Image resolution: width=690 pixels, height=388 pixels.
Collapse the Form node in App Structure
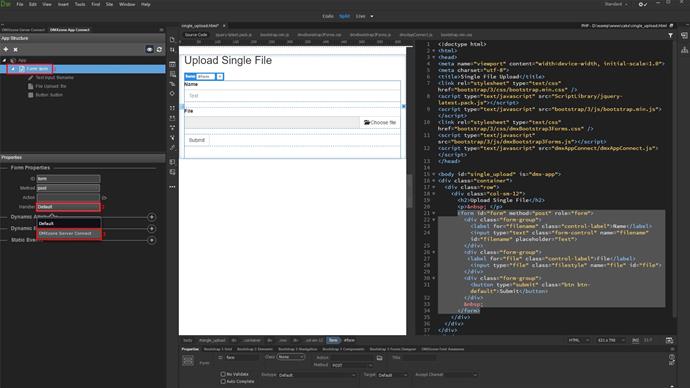point(13,69)
